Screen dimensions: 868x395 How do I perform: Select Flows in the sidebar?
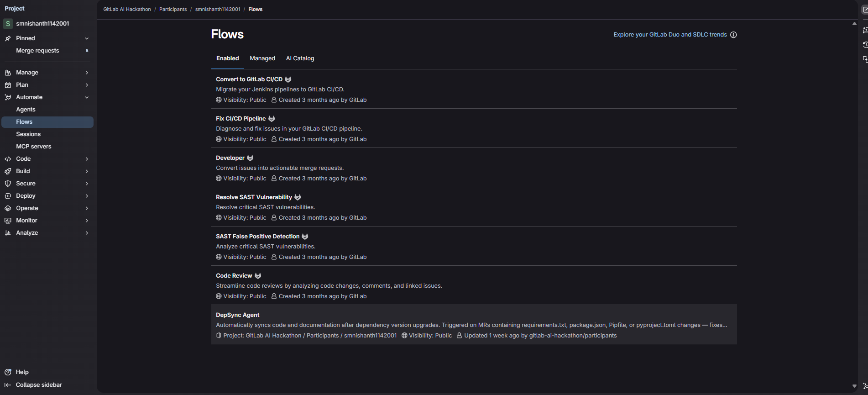(47, 122)
